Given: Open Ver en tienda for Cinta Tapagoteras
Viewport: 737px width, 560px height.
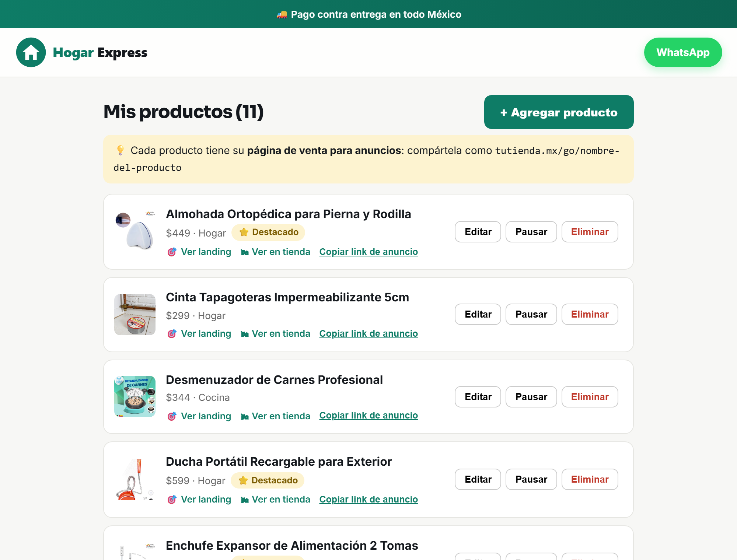Looking at the screenshot, I should tap(281, 334).
